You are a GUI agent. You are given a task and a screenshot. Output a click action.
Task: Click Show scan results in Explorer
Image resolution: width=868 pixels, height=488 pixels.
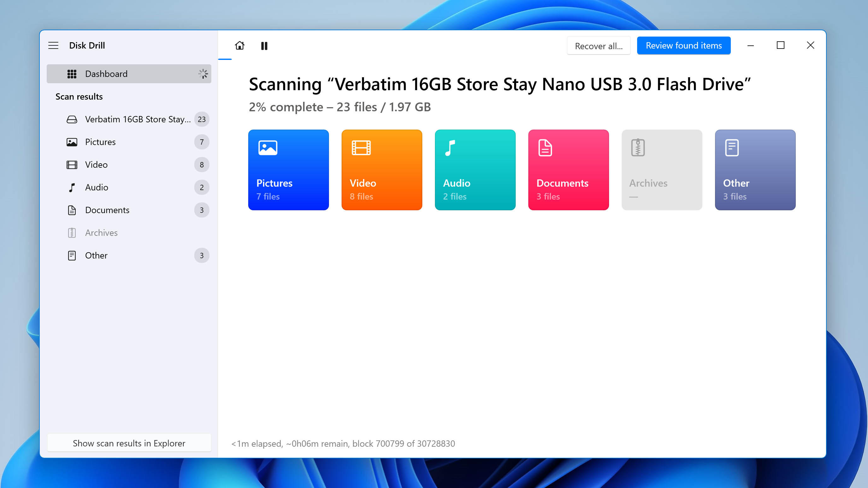click(129, 443)
